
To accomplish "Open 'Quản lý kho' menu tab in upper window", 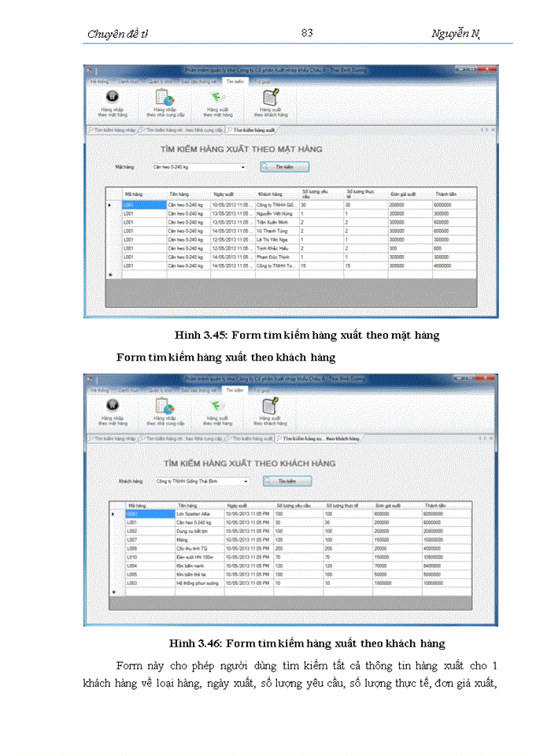I will pos(160,82).
